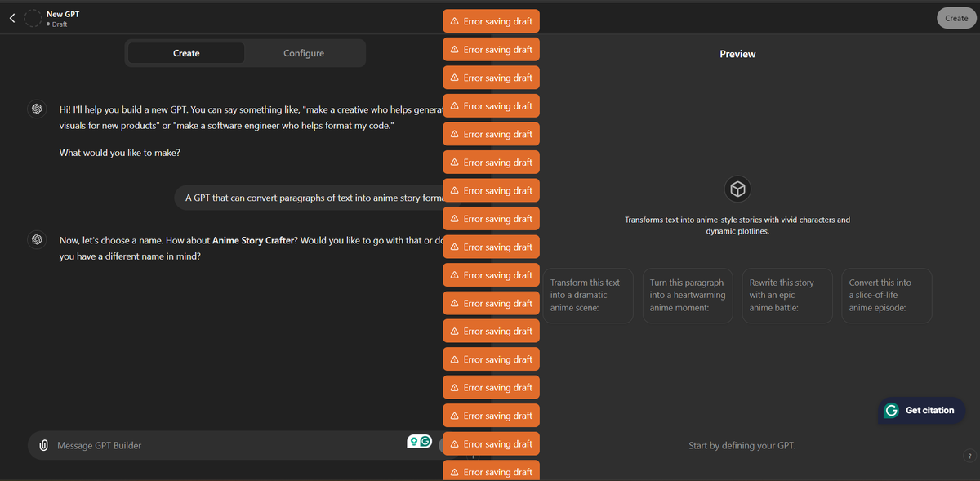
Task: Click the 'New GPT' title text
Action: click(x=63, y=14)
